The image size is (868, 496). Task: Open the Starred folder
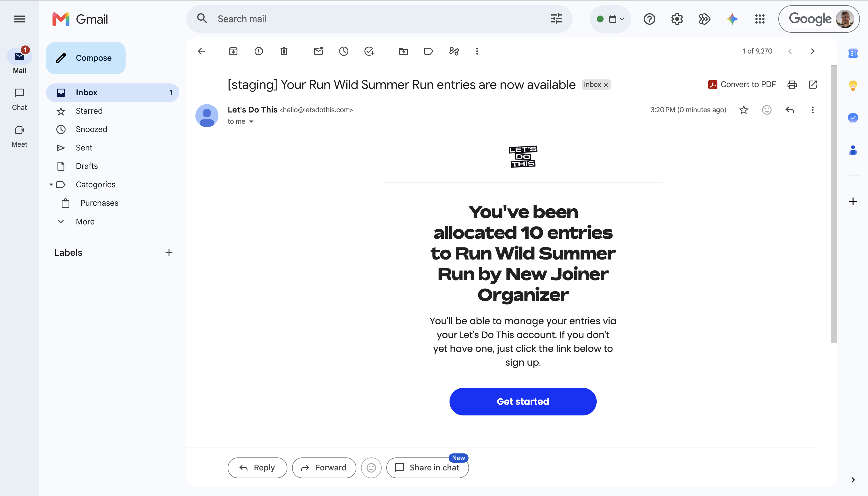[x=113, y=111]
